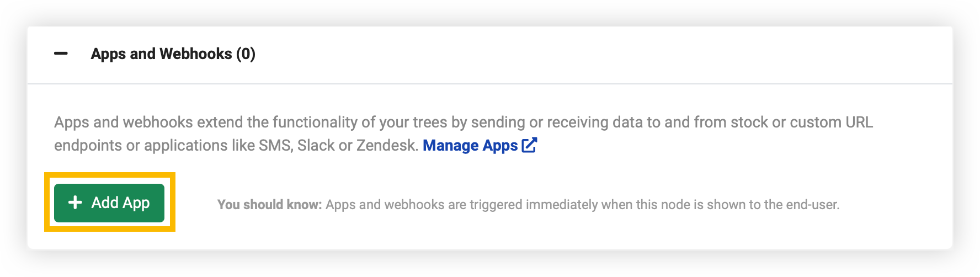Click the plus icon inside Add App
Viewport: 980px width, 277px height.
75,203
